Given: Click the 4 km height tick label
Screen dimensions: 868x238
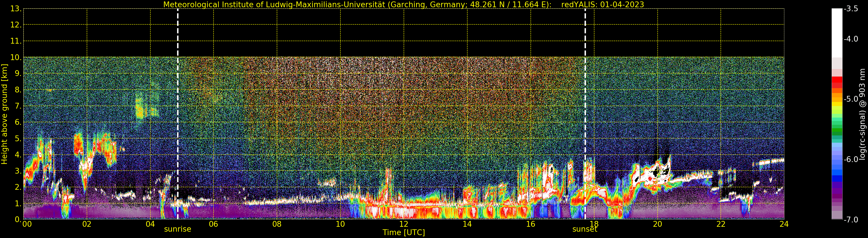Looking at the screenshot, I should pyautogui.click(x=18, y=155).
